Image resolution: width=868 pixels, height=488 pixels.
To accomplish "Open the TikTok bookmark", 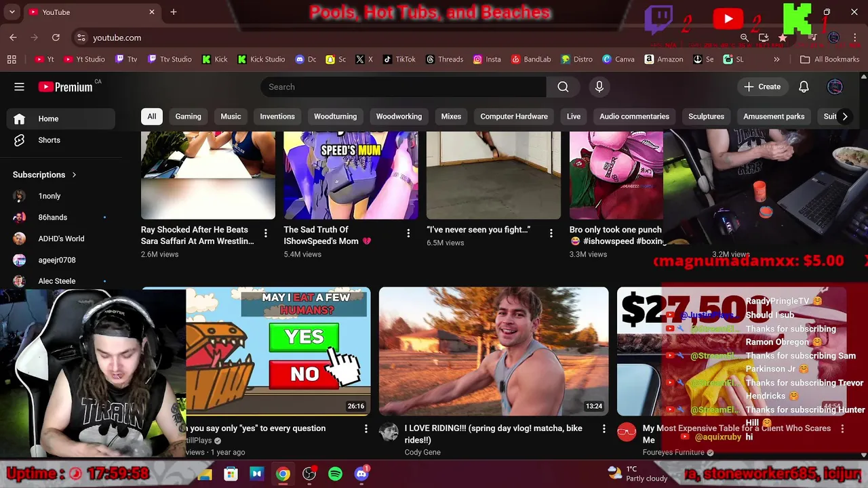I will click(x=399, y=60).
